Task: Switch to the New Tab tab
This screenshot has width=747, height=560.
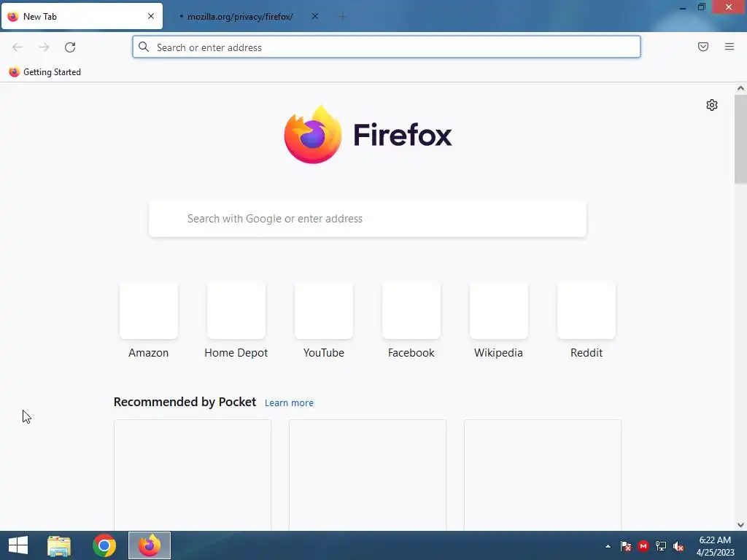Action: [82, 16]
